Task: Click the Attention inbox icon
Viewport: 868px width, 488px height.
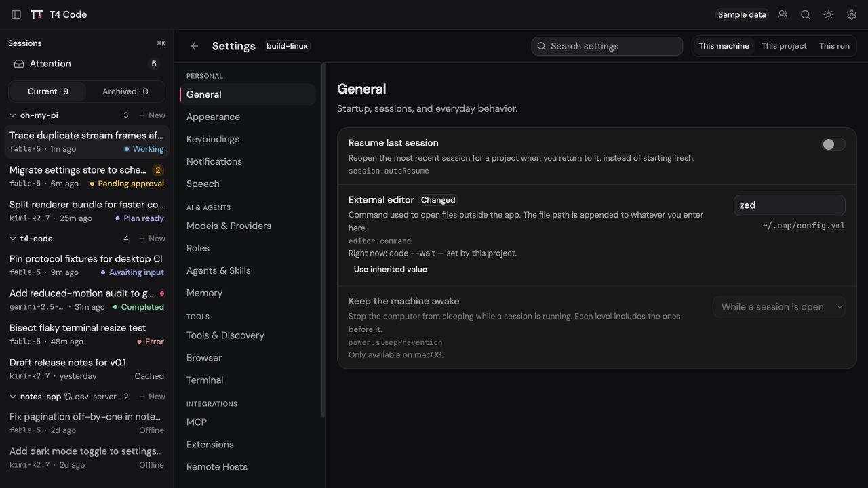Action: tap(19, 64)
